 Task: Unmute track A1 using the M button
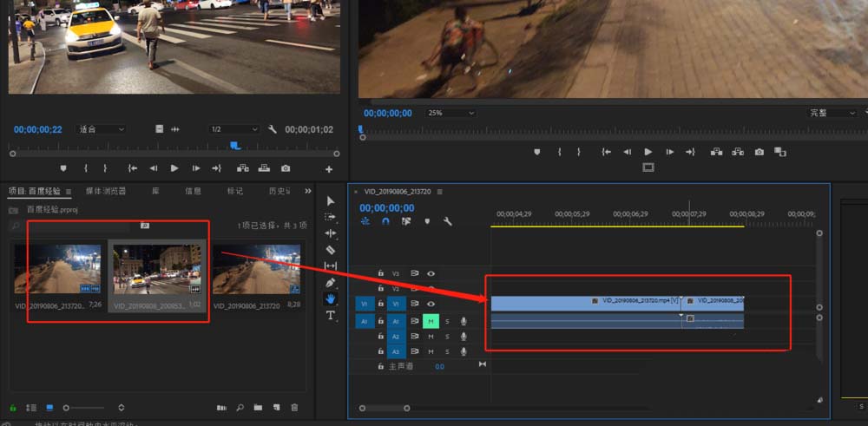pos(430,321)
